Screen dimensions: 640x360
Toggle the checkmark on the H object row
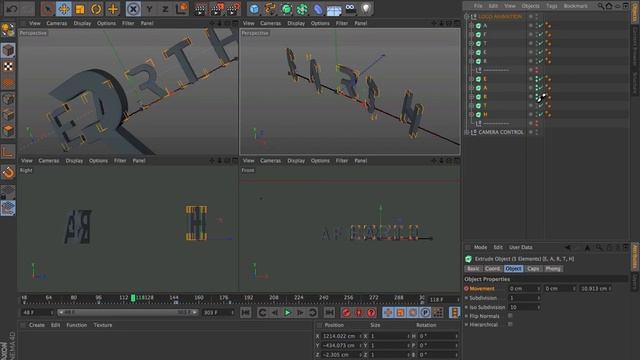[541, 114]
